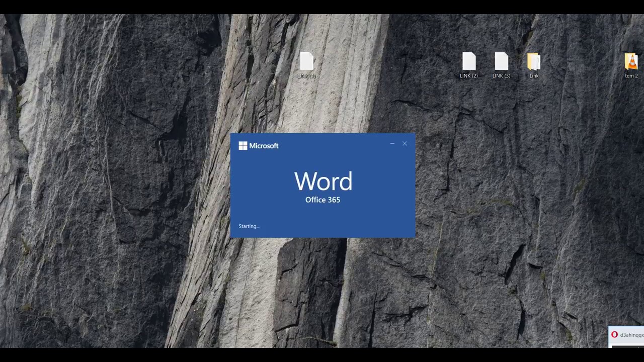Click the Starting... status text

(x=249, y=226)
